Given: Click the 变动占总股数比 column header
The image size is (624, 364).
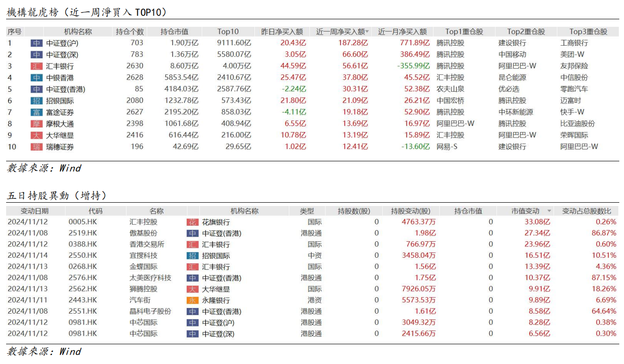Looking at the screenshot, I should tap(587, 211).
